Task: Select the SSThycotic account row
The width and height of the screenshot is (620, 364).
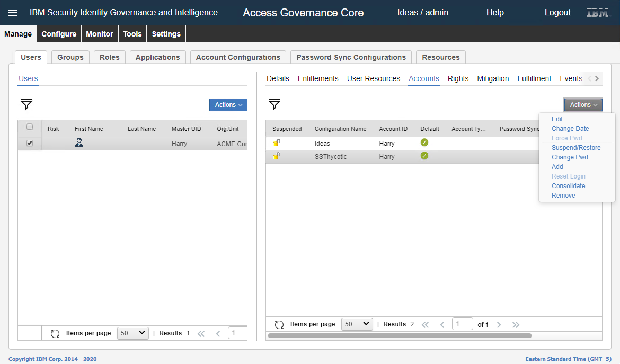Action: pos(402,156)
